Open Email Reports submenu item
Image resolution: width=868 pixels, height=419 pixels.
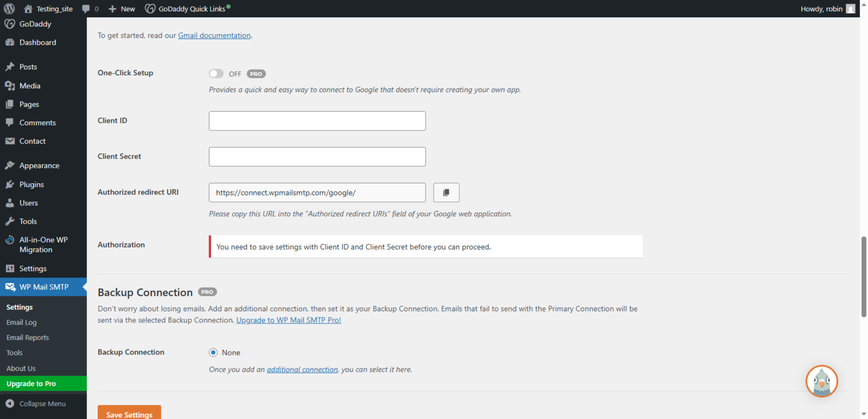click(27, 337)
